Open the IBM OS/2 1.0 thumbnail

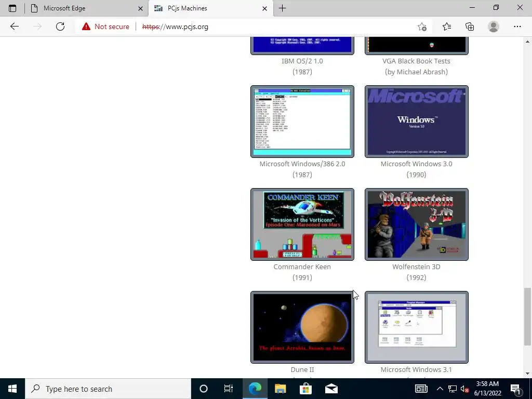click(x=302, y=46)
